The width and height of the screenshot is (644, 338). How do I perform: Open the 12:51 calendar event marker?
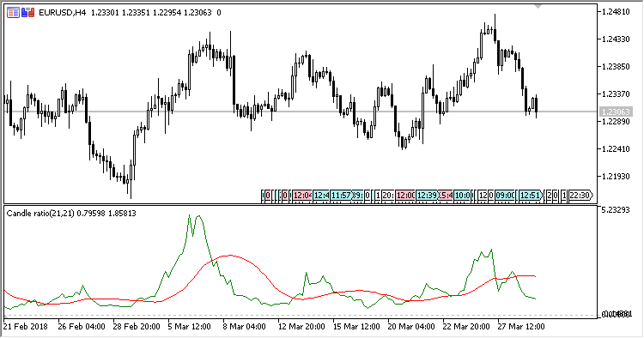(x=531, y=196)
